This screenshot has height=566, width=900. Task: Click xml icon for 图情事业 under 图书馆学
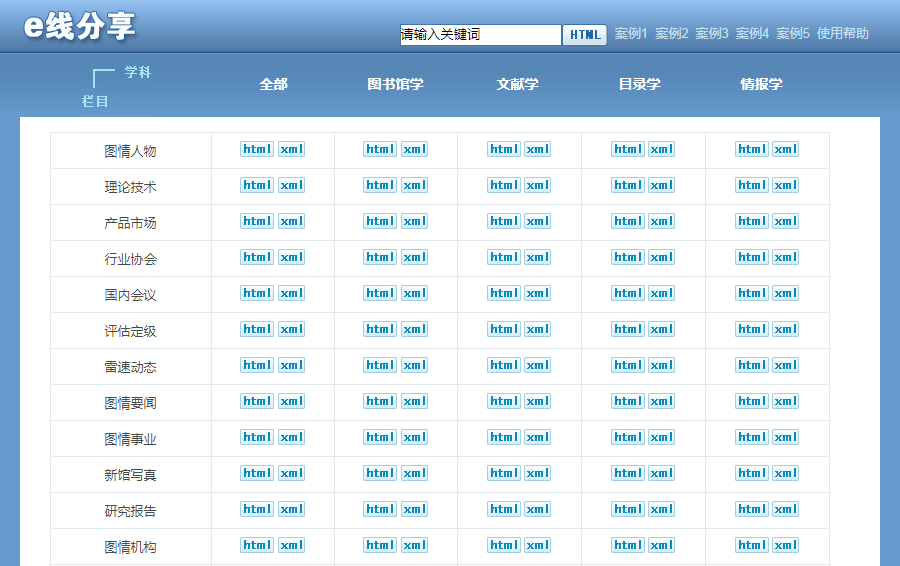coord(414,437)
